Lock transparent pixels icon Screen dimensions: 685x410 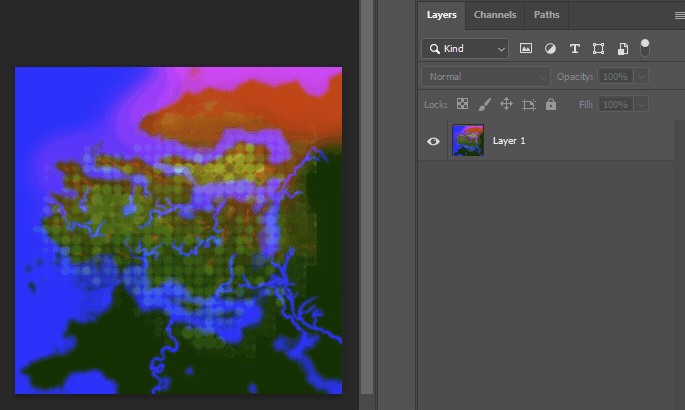click(x=462, y=104)
